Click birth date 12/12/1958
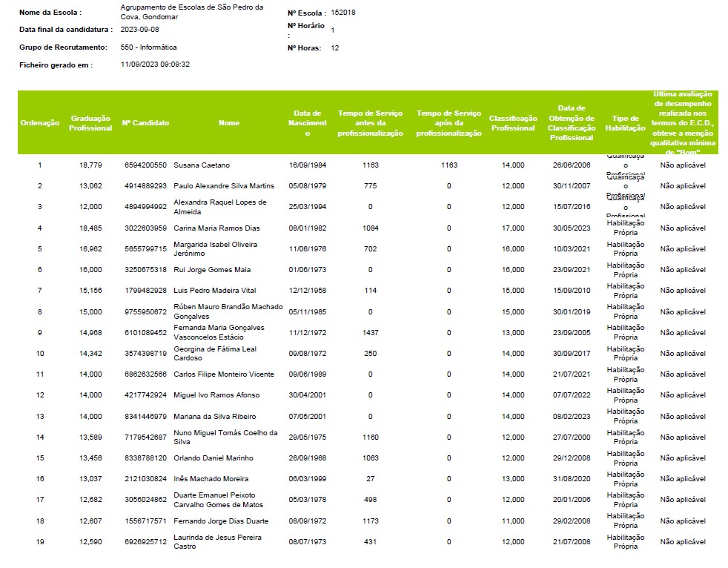 point(307,291)
